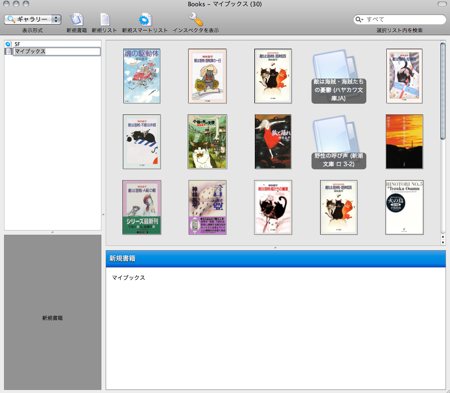Select the book cover with purple band

[x=207, y=207]
